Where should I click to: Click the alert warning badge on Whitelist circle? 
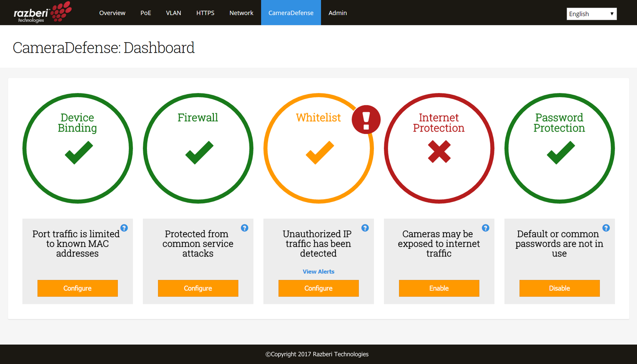coord(366,119)
